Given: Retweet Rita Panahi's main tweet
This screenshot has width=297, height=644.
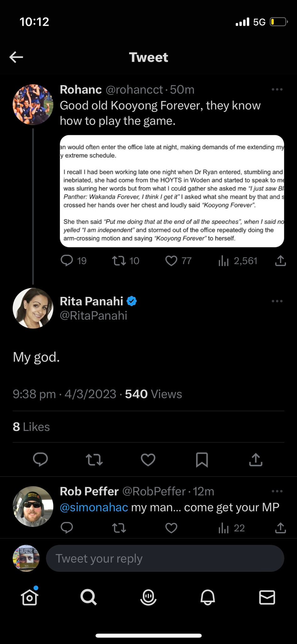Looking at the screenshot, I should pyautogui.click(x=94, y=460).
